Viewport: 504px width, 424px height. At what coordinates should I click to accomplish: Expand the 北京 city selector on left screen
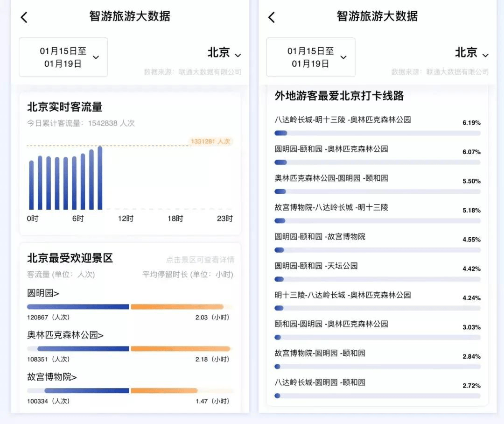[224, 53]
